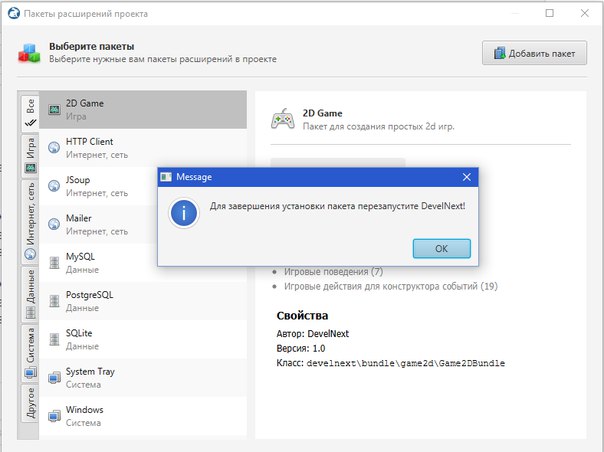Viewport: 604px width, 452px height.
Task: Click the Выберите пакеты heading
Action: tap(92, 46)
